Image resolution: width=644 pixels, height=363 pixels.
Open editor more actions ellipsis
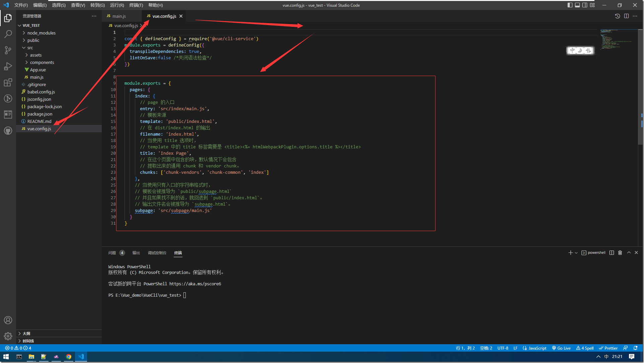click(x=635, y=16)
